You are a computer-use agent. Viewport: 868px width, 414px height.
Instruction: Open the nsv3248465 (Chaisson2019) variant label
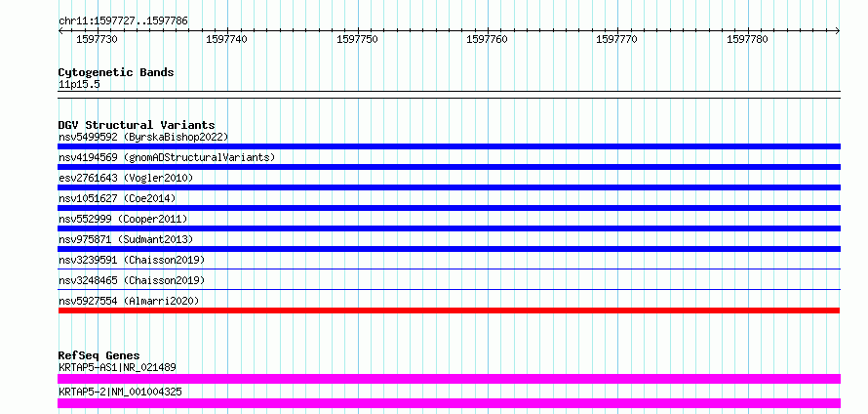coord(132,280)
